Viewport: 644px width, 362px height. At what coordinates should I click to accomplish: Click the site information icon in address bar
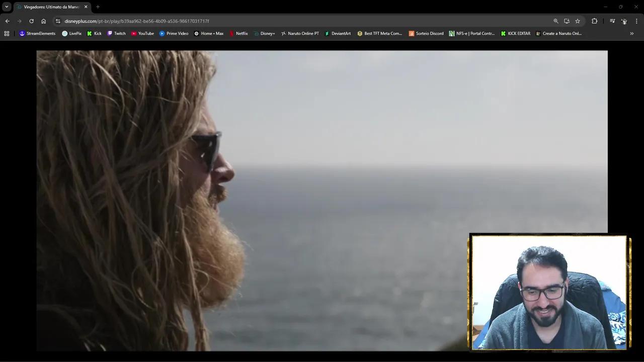click(x=58, y=21)
